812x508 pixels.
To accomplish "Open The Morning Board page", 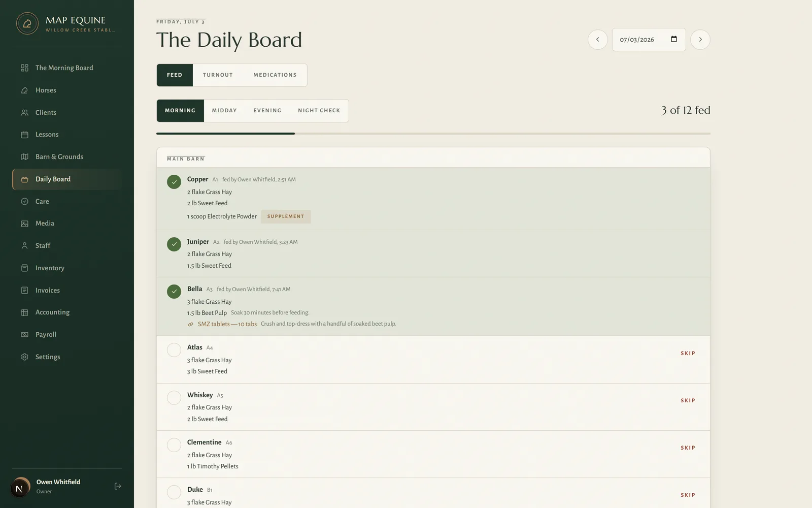I will 67,68.
